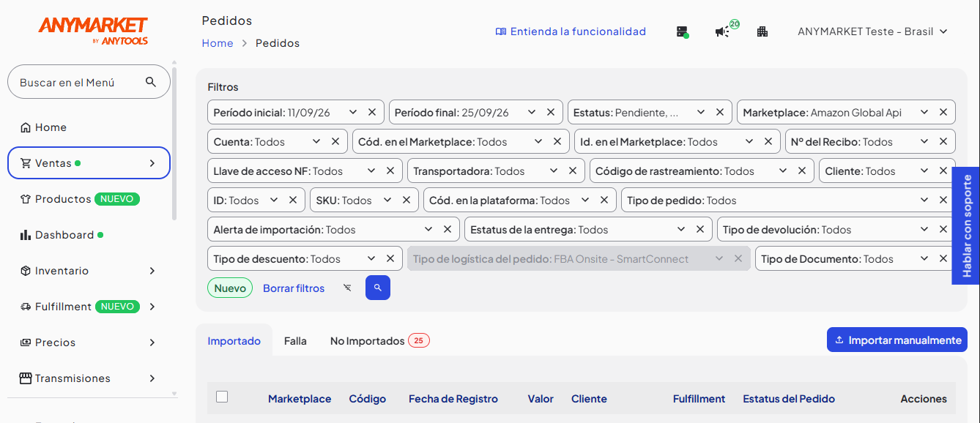Select all orders with header checkbox
Screen dimensions: 980x423
[222, 397]
